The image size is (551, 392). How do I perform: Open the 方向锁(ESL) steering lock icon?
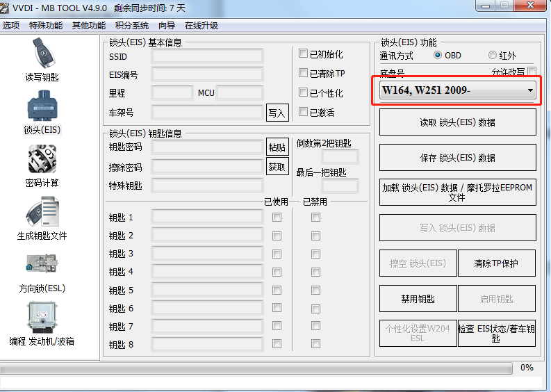tap(42, 264)
